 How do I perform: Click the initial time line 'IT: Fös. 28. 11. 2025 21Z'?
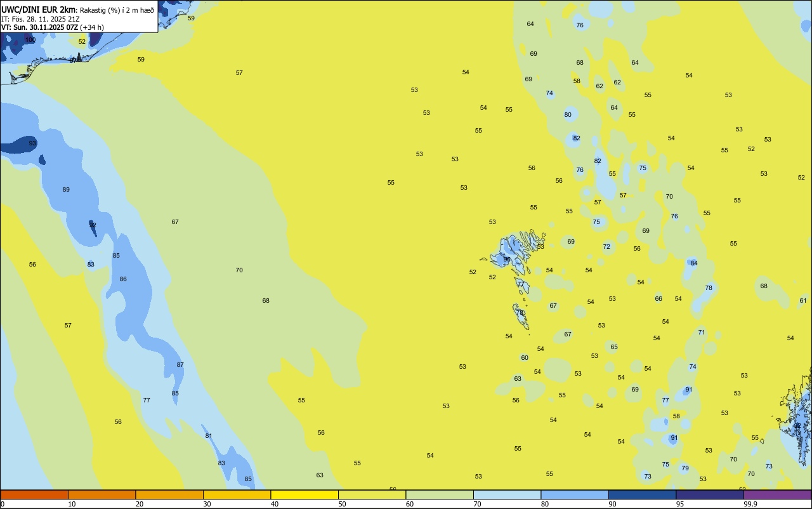[40, 19]
